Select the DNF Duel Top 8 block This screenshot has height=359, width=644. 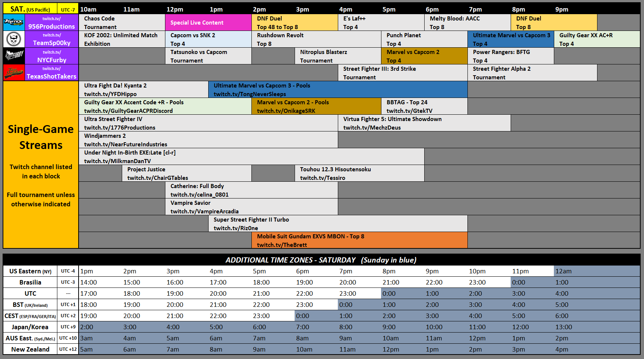pyautogui.click(x=554, y=22)
